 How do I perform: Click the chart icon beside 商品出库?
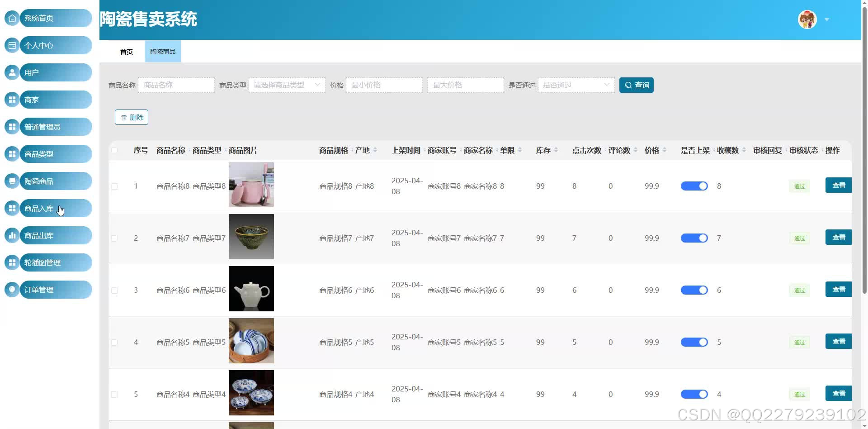coord(12,235)
